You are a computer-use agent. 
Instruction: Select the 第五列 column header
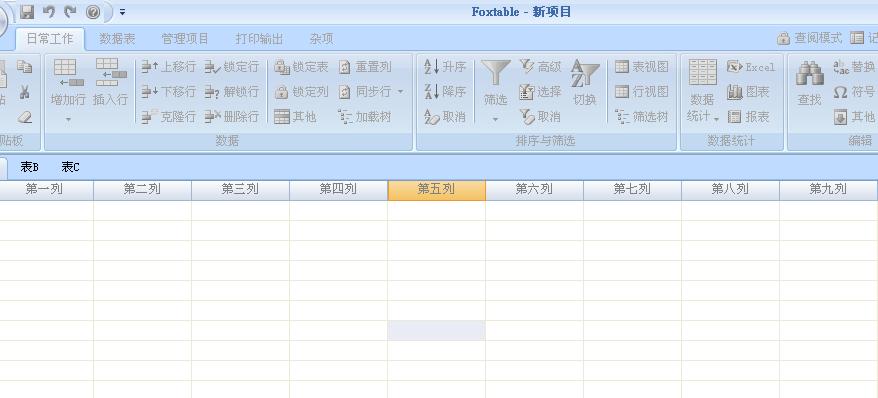pos(436,190)
